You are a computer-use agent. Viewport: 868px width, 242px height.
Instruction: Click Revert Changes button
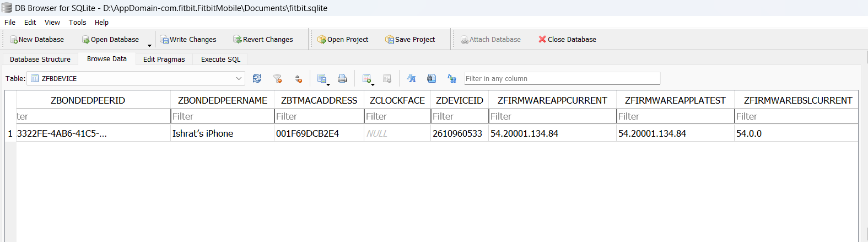point(263,40)
